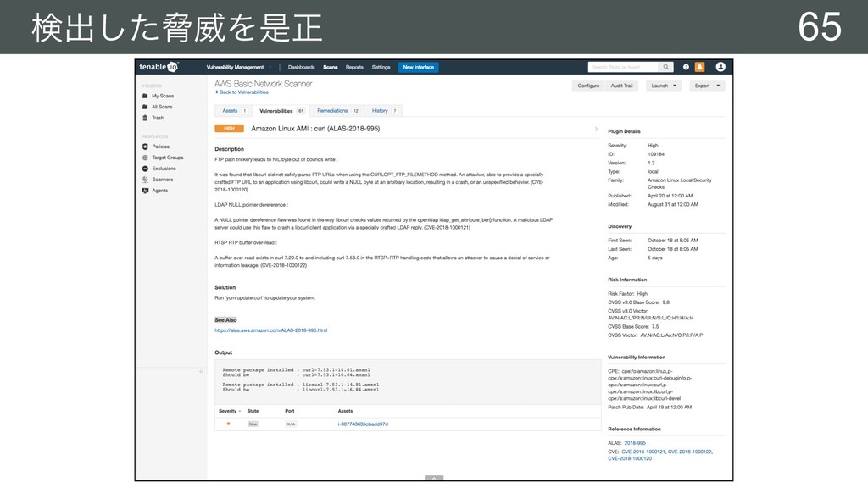Screen dimensions: 868x488
Task: Click All Scans in the sidebar
Action: point(162,107)
